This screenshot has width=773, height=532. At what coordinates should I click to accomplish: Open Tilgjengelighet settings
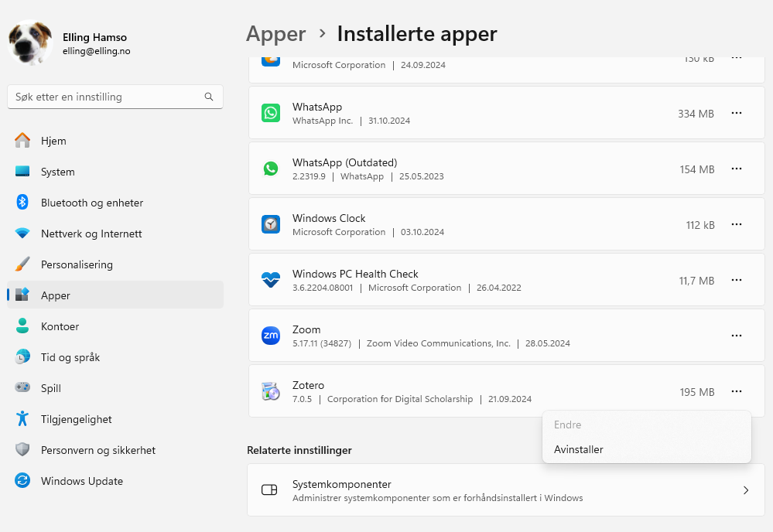(115, 419)
